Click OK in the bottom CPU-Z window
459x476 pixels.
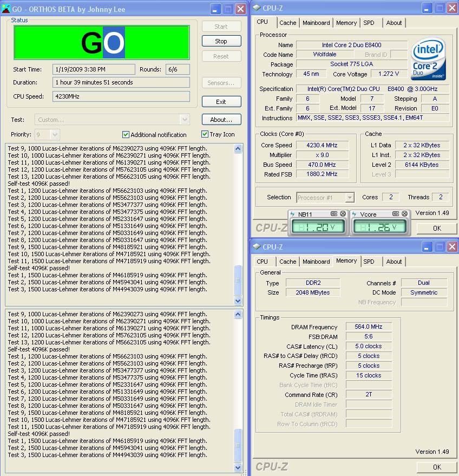437,467
